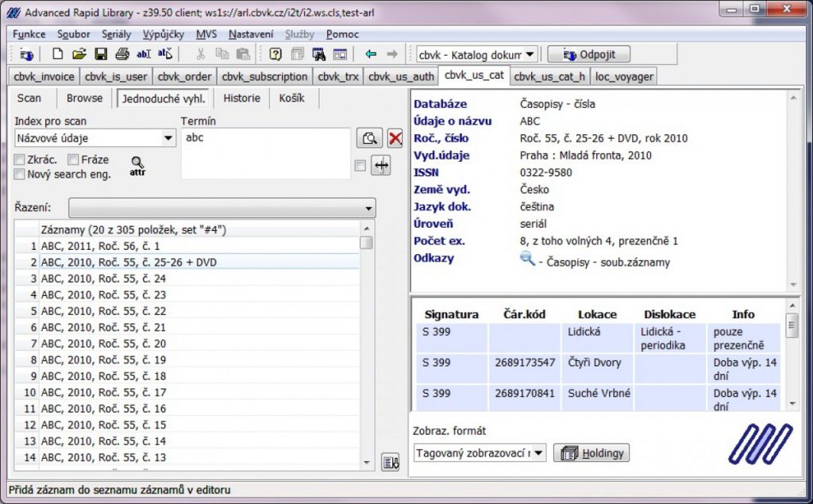Click the Save floppy disk toolbar icon
Viewport: 813px width, 504px height.
tap(101, 54)
